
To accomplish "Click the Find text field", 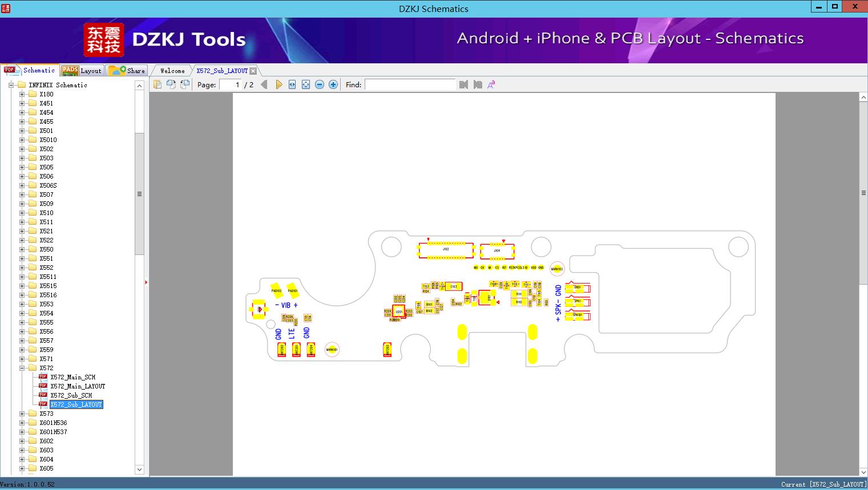I will click(410, 84).
